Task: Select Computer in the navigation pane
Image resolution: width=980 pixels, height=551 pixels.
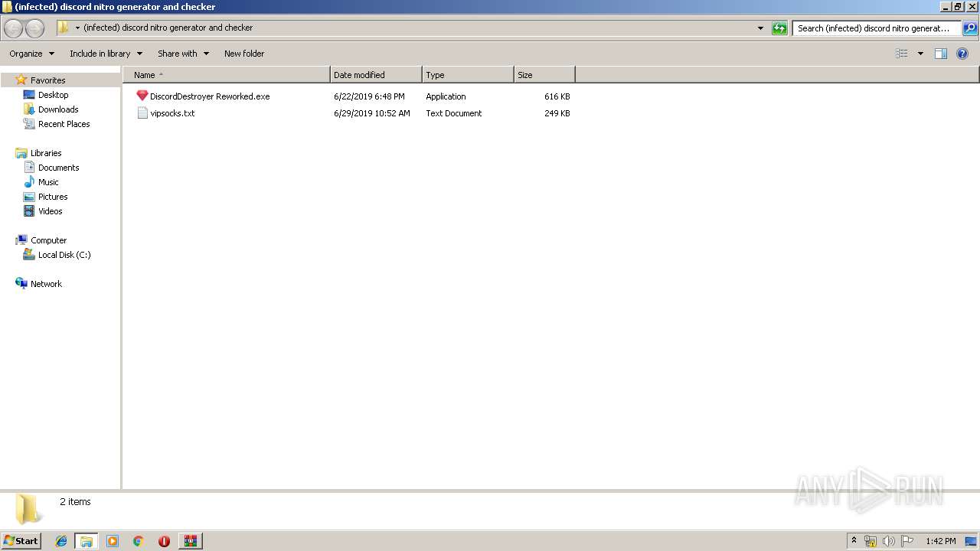Action: tap(48, 240)
